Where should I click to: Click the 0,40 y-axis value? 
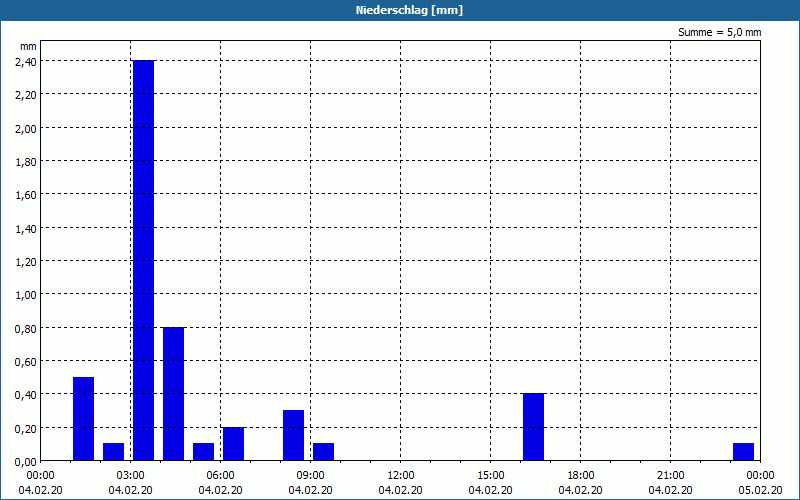[x=26, y=395]
